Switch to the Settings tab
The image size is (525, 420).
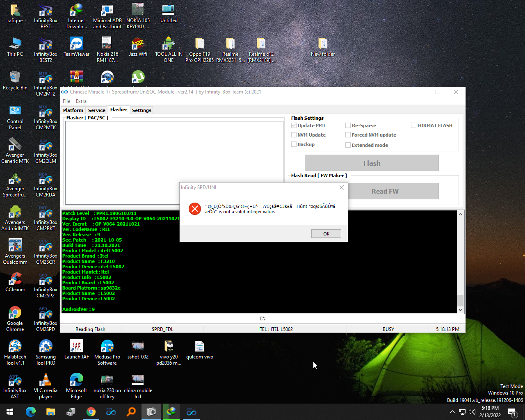142,110
